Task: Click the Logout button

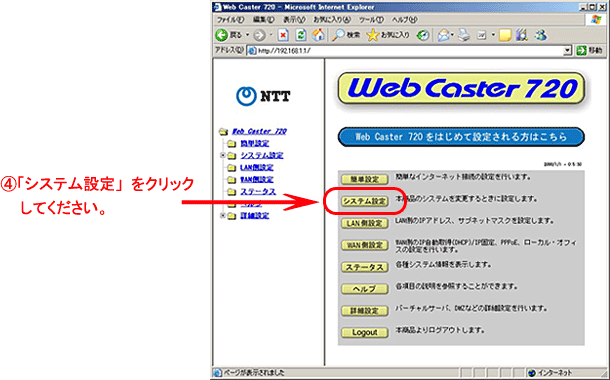Action: tap(365, 333)
